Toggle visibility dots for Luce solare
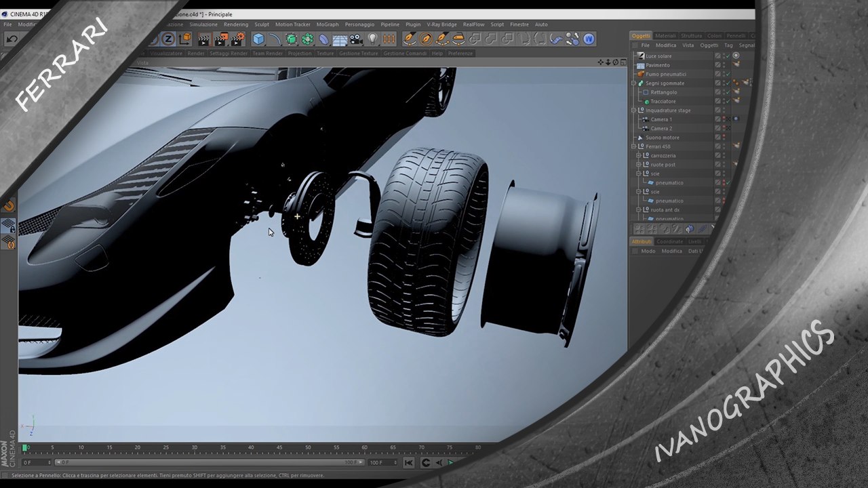 (724, 56)
